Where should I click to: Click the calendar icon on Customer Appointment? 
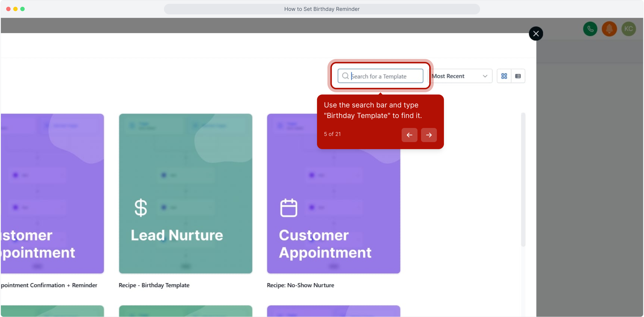(x=289, y=208)
